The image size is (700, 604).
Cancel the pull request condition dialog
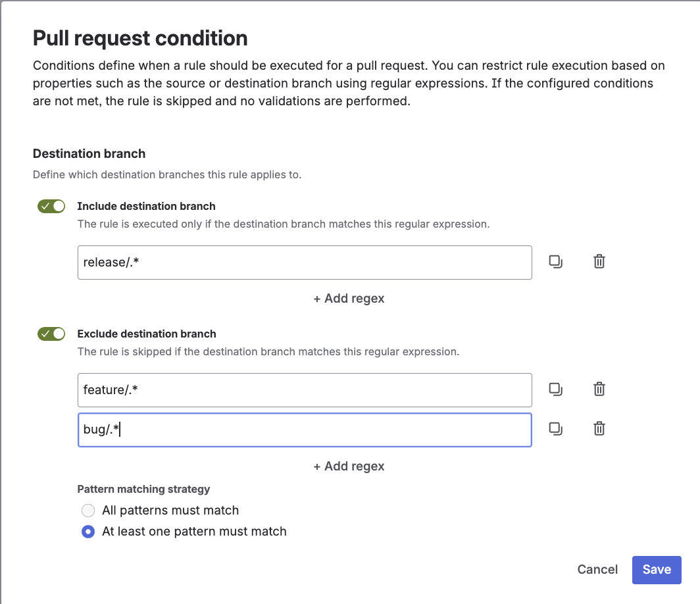click(597, 570)
